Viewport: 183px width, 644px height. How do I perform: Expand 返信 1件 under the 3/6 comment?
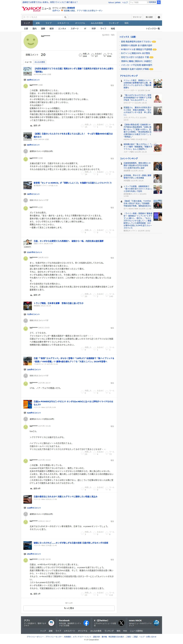click(35, 295)
